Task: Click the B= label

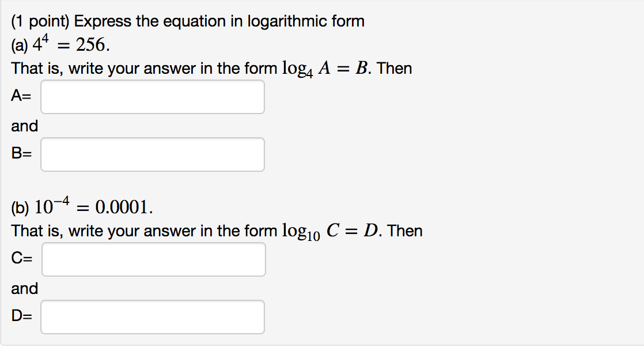Action: point(21,154)
